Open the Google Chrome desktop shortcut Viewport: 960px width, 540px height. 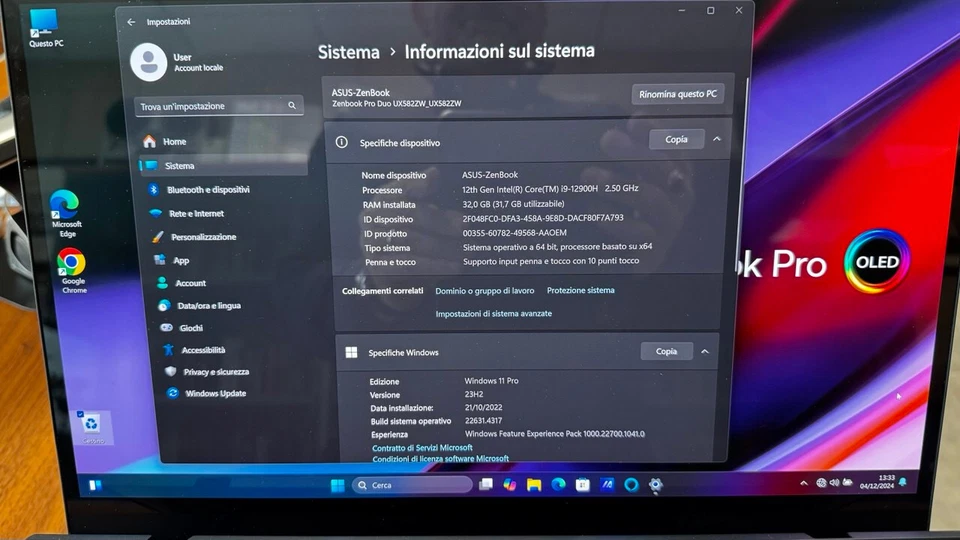[72, 271]
